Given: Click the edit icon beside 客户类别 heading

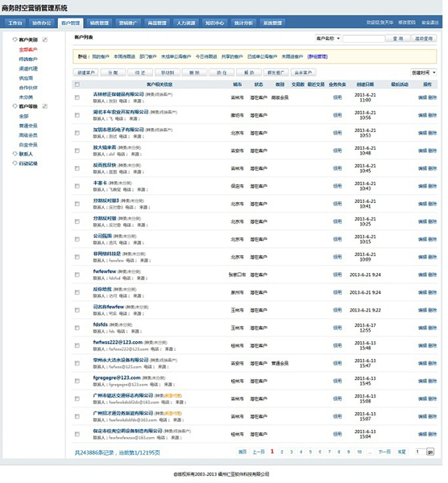Looking at the screenshot, I should tap(45, 39).
